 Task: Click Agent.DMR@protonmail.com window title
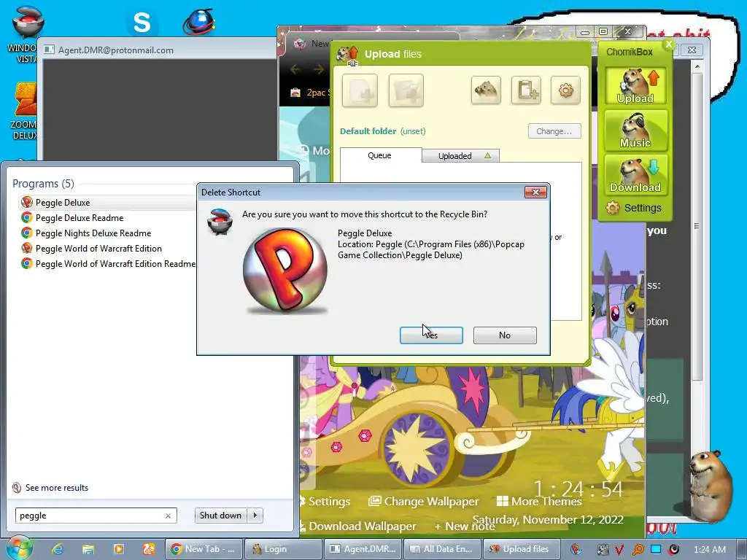point(116,50)
